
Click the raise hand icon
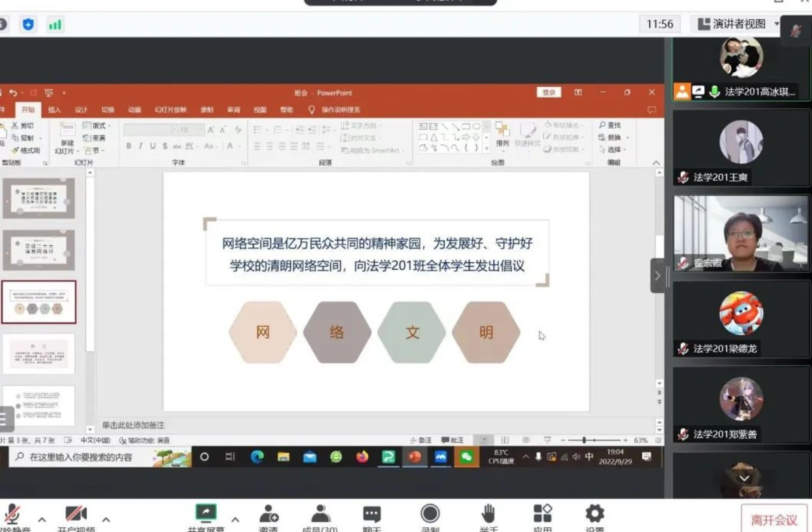tap(488, 514)
